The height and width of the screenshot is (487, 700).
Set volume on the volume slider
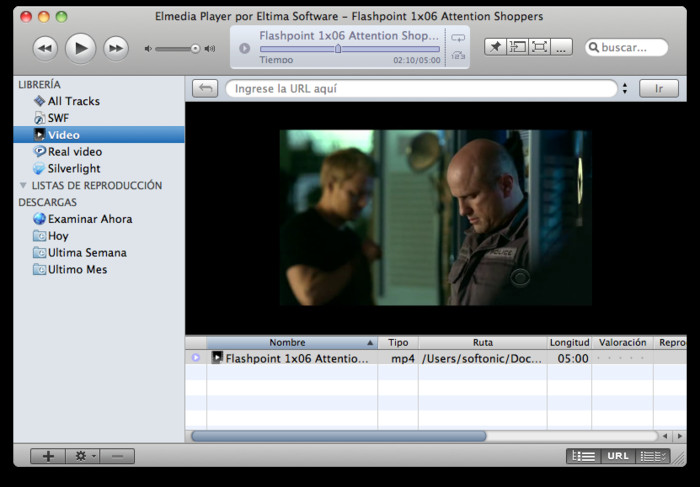(x=178, y=49)
